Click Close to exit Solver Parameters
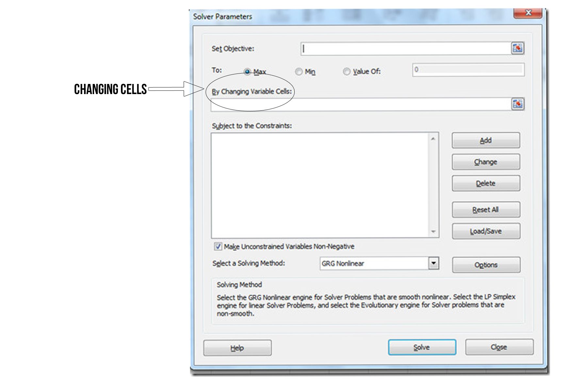 coord(499,347)
